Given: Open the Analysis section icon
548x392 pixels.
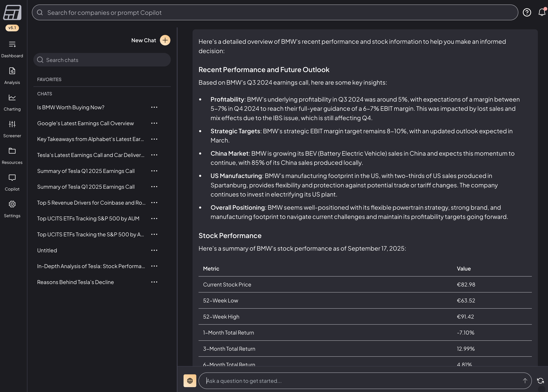Looking at the screenshot, I should click(12, 71).
